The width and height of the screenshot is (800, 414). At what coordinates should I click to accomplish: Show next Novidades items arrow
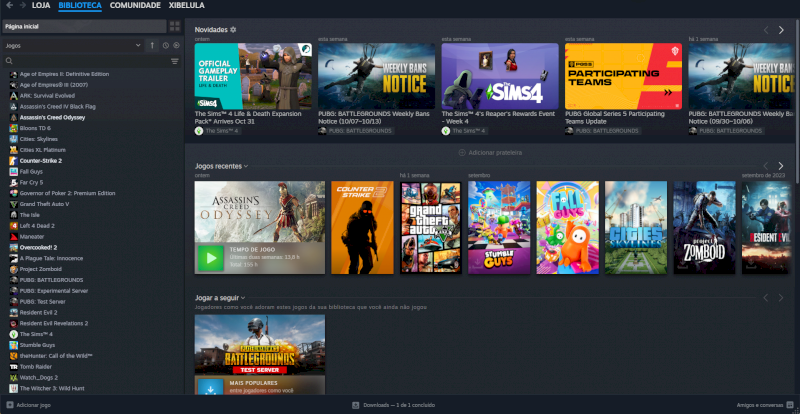tap(781, 30)
